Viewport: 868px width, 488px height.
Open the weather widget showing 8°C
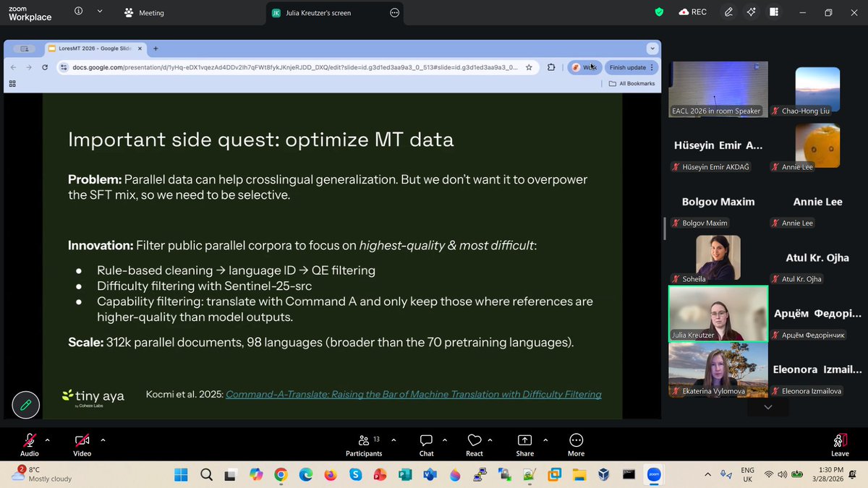(x=43, y=474)
